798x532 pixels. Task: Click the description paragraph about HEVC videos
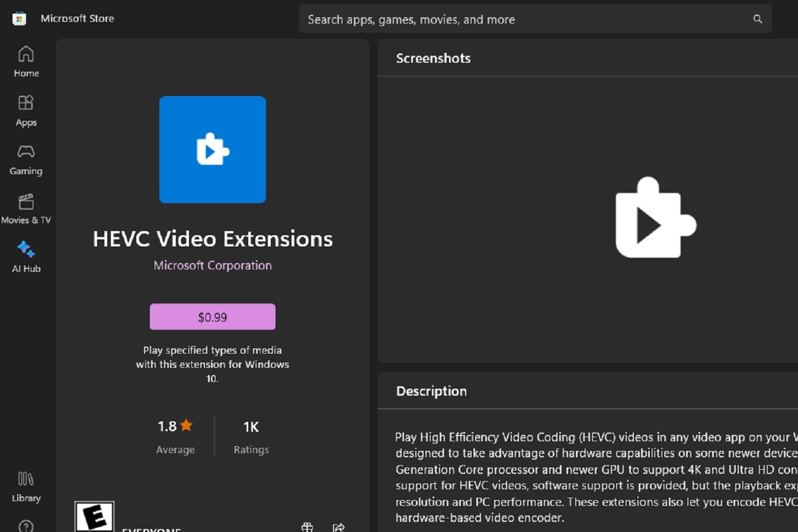point(597,477)
